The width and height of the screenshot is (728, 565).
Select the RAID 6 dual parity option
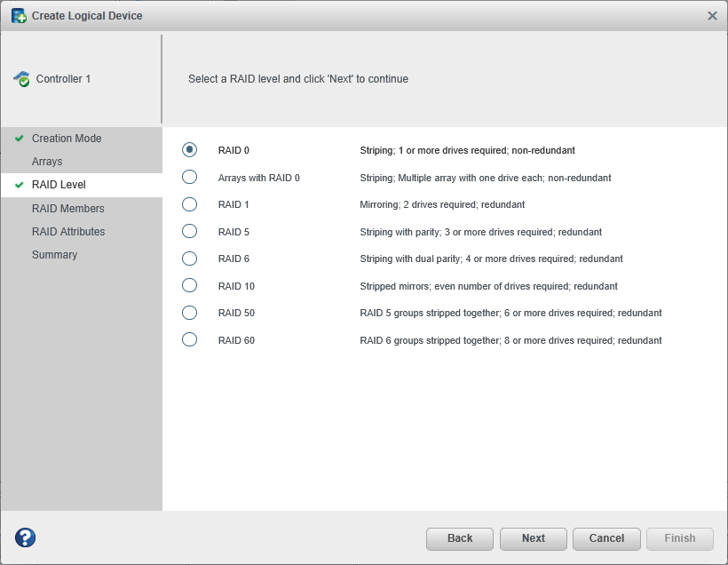189,259
